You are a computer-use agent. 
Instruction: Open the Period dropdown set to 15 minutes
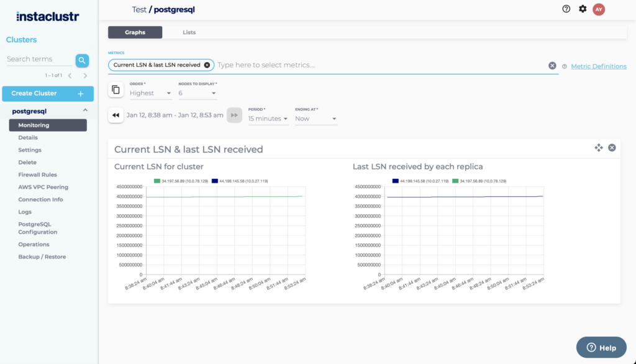(268, 118)
